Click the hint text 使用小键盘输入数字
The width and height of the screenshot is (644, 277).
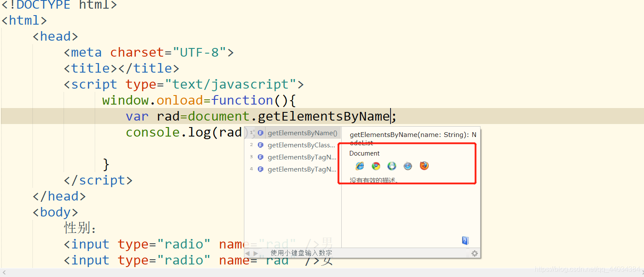point(301,253)
